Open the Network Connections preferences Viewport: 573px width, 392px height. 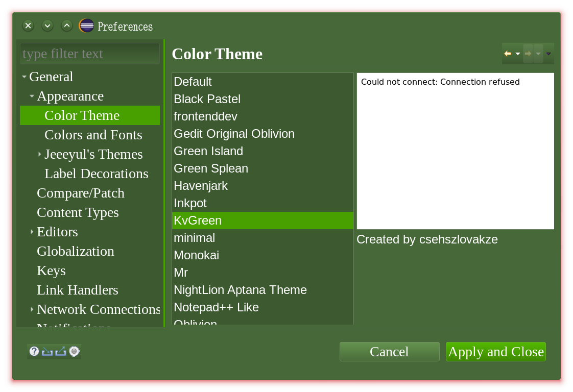[99, 309]
